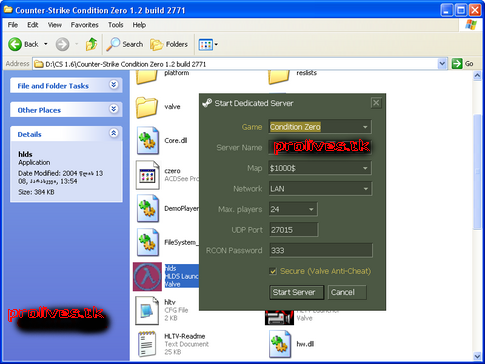Click the "Size: 384 KB" detail text
This screenshot has height=364, width=485.
36,192
